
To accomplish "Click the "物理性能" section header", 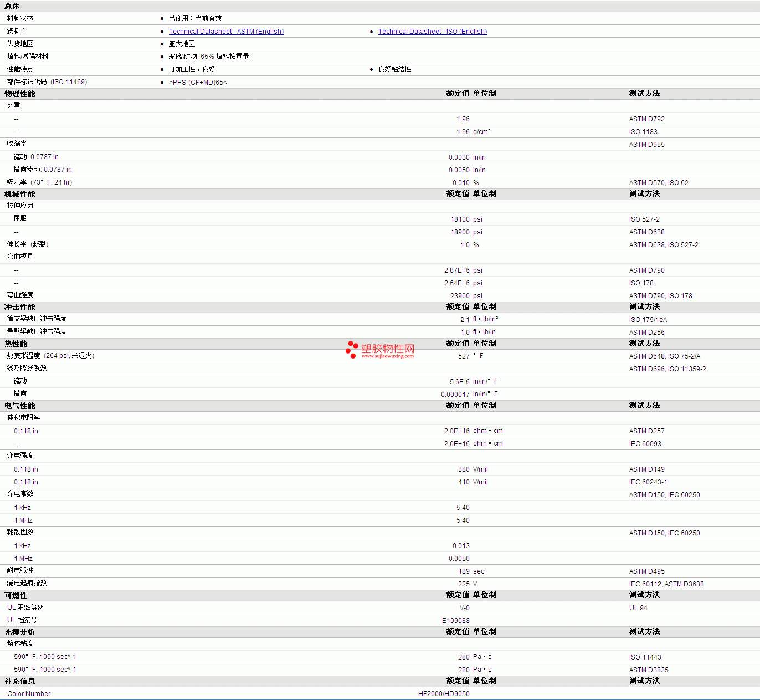I will point(20,94).
